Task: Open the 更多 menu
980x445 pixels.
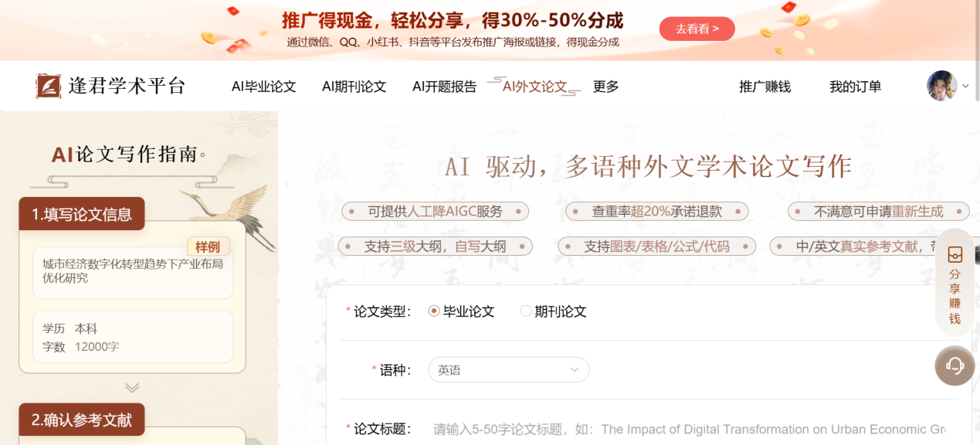Action: click(606, 87)
